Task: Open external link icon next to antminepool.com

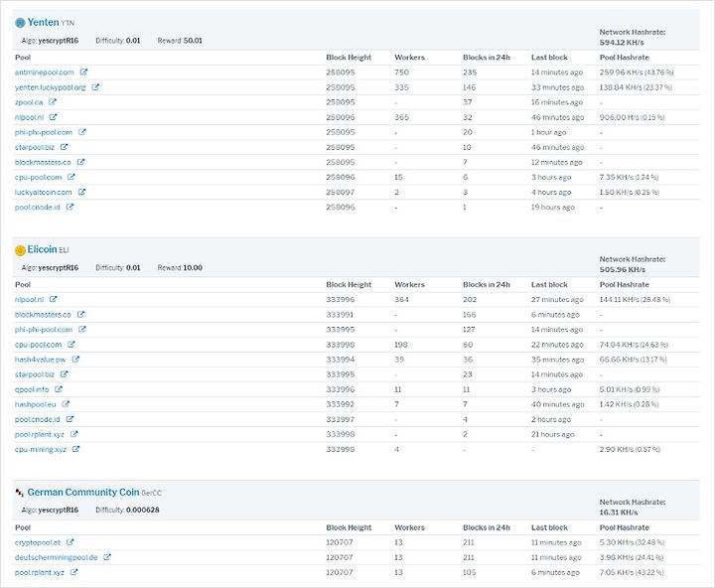Action: tap(83, 73)
